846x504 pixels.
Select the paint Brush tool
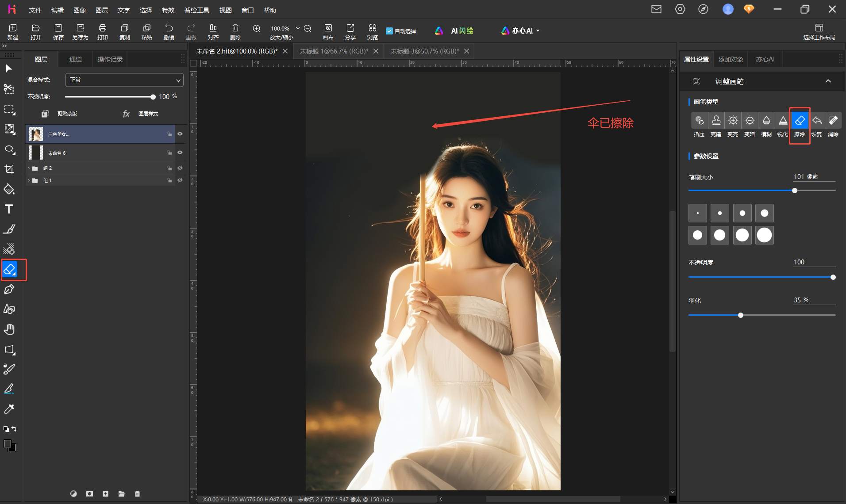(9, 229)
